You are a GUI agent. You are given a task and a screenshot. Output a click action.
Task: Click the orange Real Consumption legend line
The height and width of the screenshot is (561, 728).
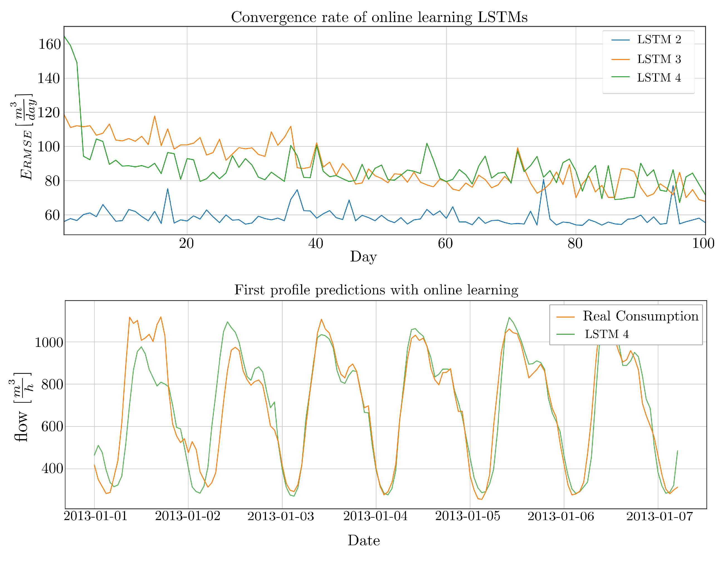pyautogui.click(x=566, y=317)
